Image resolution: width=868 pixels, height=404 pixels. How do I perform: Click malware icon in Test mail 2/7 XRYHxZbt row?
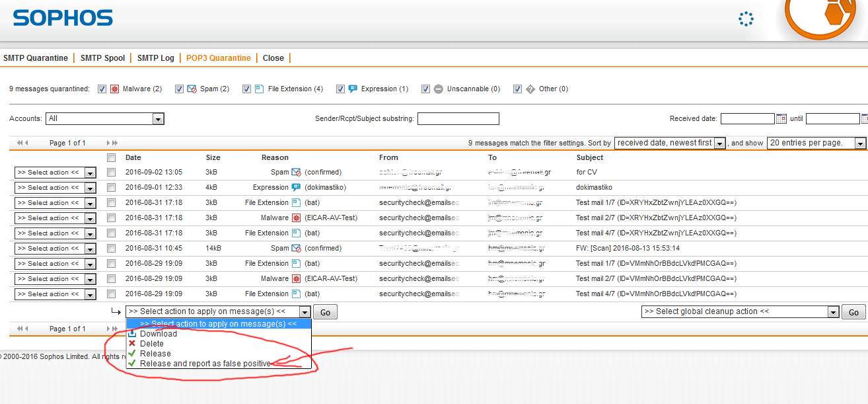click(296, 218)
